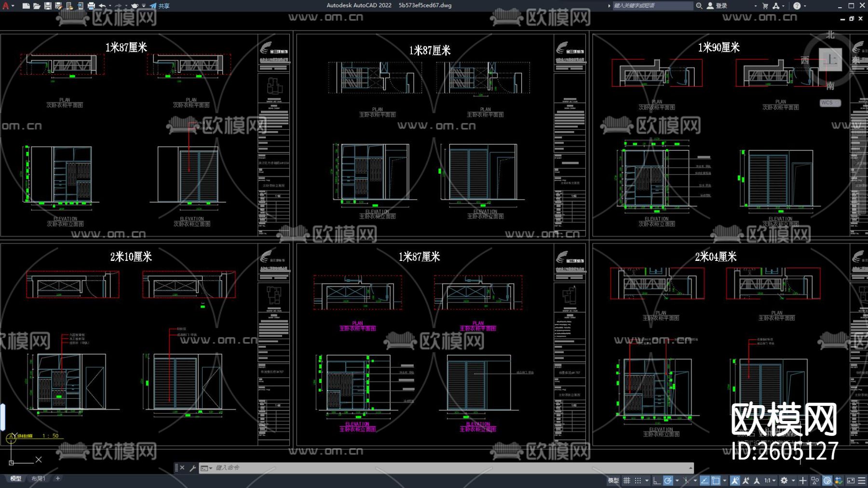Click the Customization hamburger icon in status bar
The image size is (868, 488).
862,480
